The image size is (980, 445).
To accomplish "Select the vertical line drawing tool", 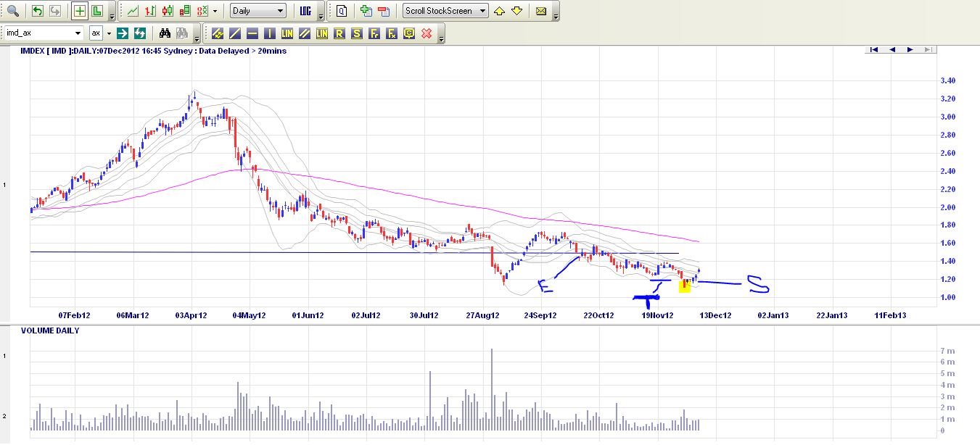I will 270,33.
